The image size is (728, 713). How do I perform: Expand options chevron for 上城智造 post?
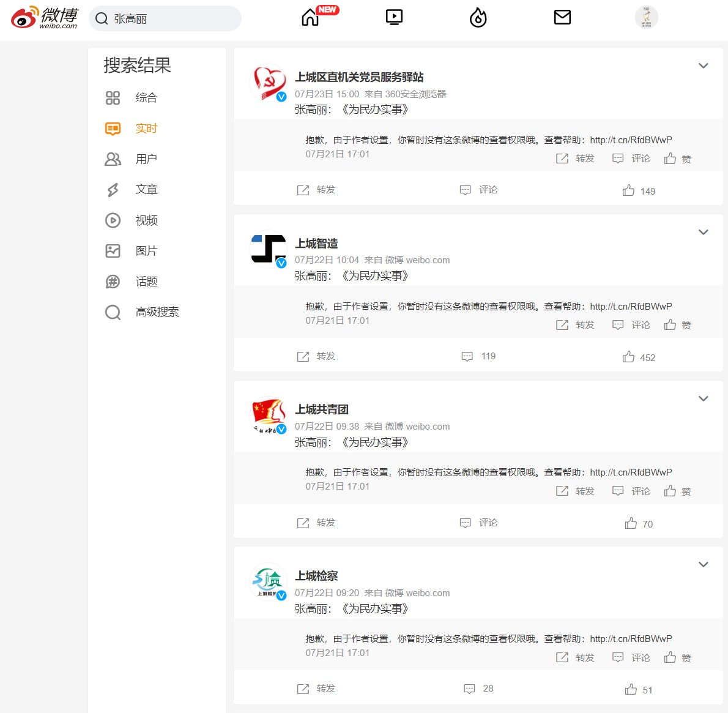coord(703,232)
